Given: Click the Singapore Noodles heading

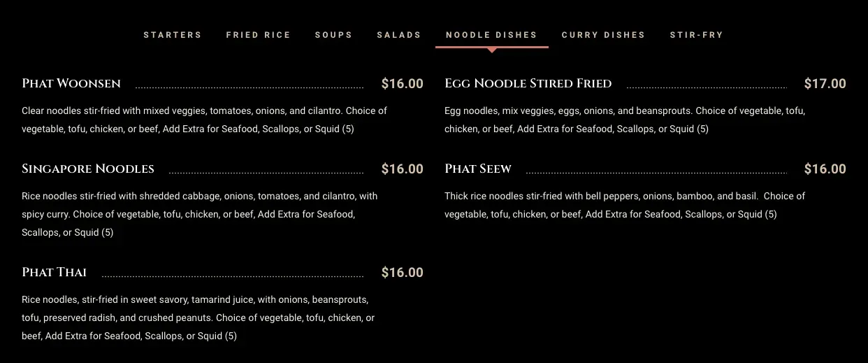Looking at the screenshot, I should [x=88, y=169].
